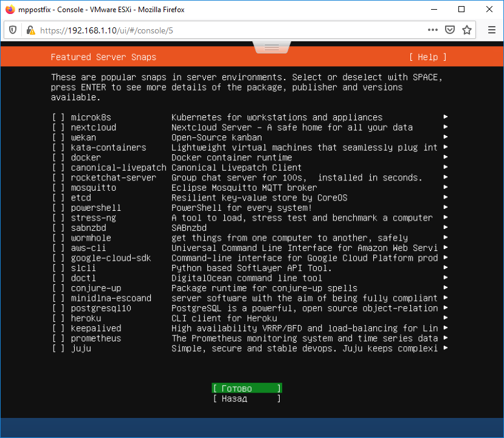Select the postgresql10 snap checkbox
This screenshot has height=438, width=504.
click(58, 308)
